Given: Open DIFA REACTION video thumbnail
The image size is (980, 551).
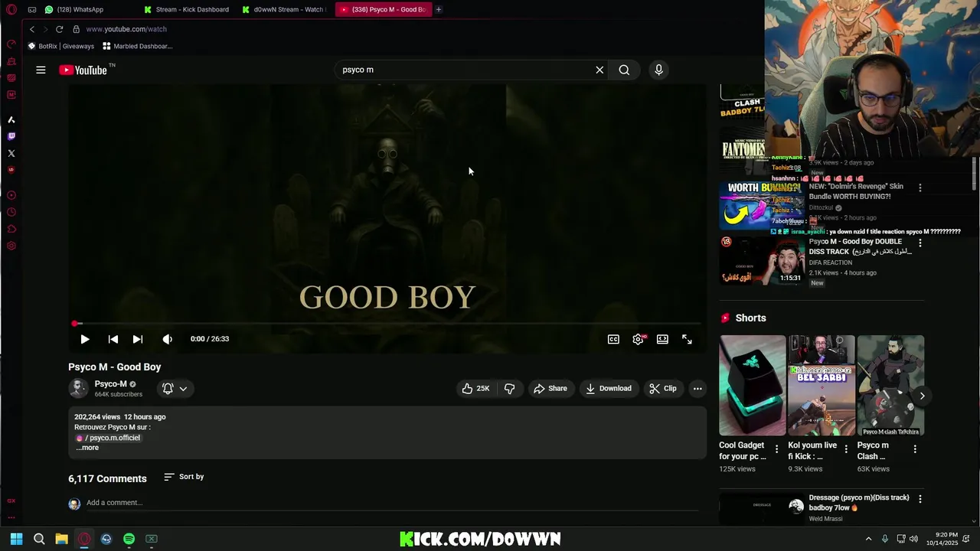Looking at the screenshot, I should [x=761, y=260].
